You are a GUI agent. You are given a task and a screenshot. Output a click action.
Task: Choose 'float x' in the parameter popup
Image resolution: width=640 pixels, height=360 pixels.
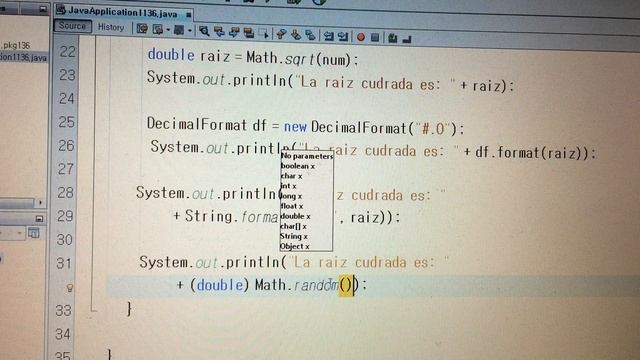pyautogui.click(x=292, y=206)
